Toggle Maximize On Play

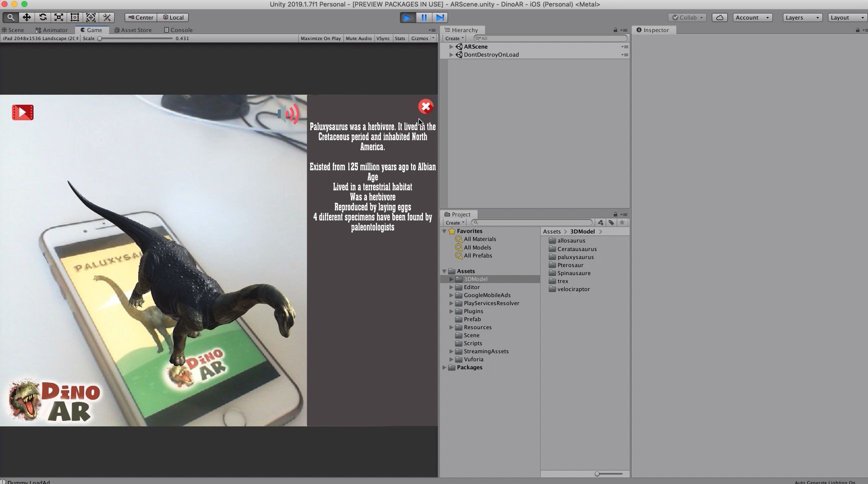[320, 39]
